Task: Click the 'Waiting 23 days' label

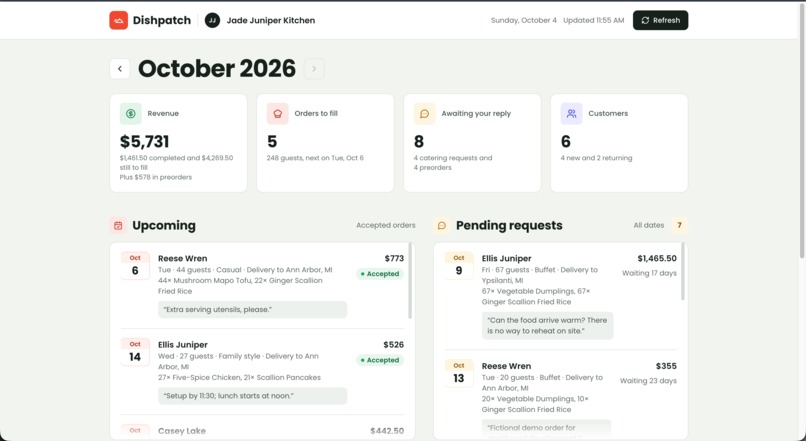Action: coord(648,381)
